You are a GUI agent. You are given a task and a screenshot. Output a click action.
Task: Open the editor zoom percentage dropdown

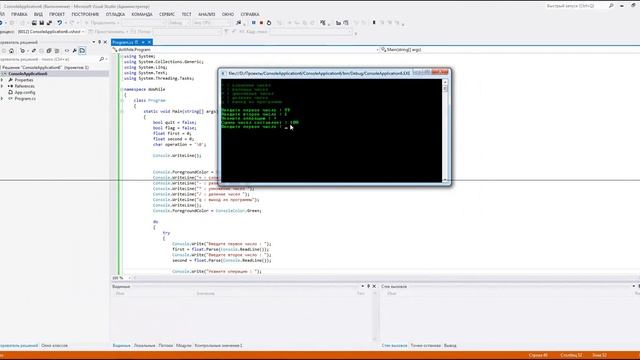tap(122, 278)
